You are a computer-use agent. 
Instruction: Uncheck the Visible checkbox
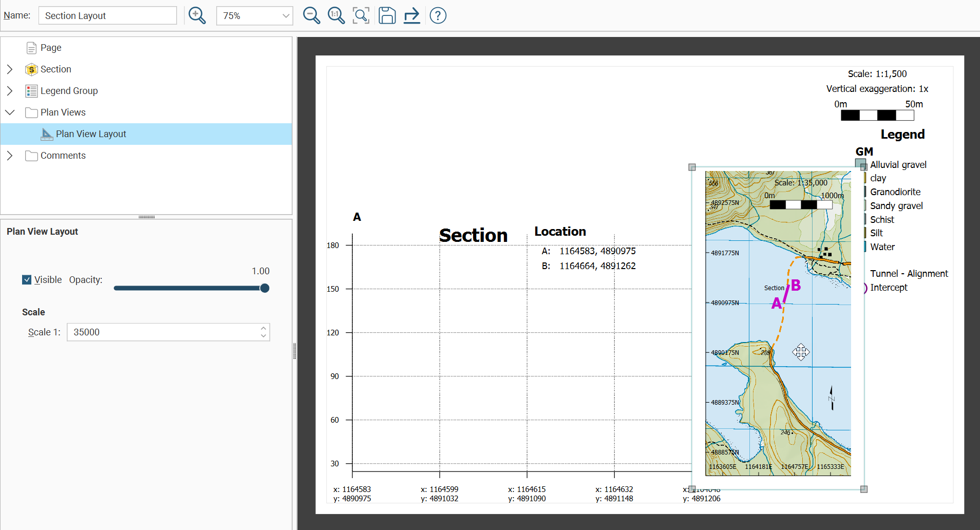pos(27,279)
